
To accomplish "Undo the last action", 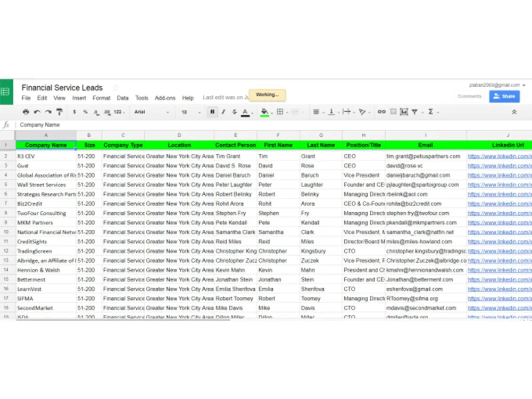I will click(x=37, y=112).
